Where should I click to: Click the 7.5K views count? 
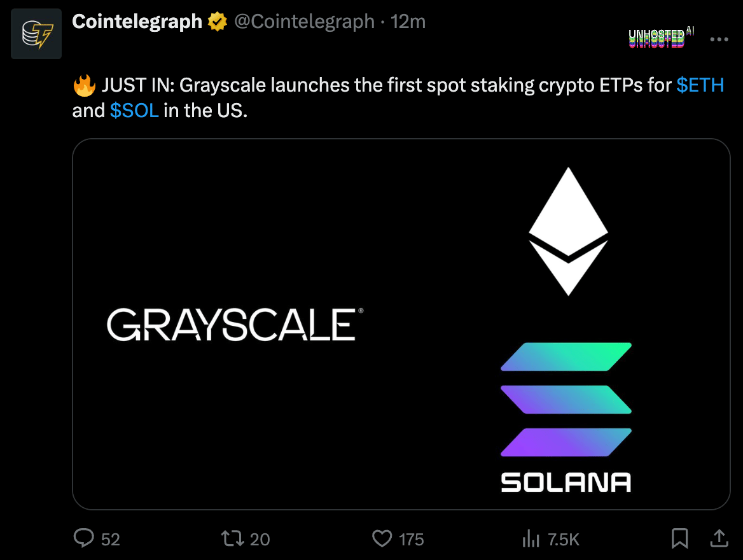tap(563, 540)
